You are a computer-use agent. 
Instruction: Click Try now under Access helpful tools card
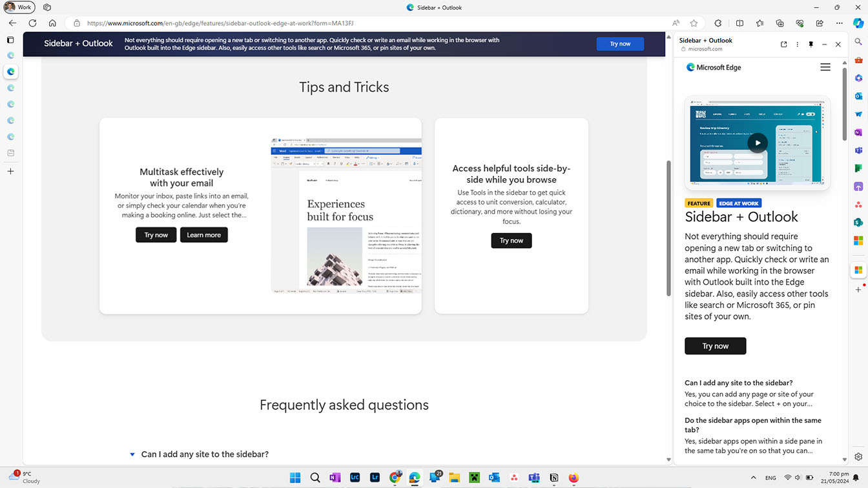[x=511, y=241]
